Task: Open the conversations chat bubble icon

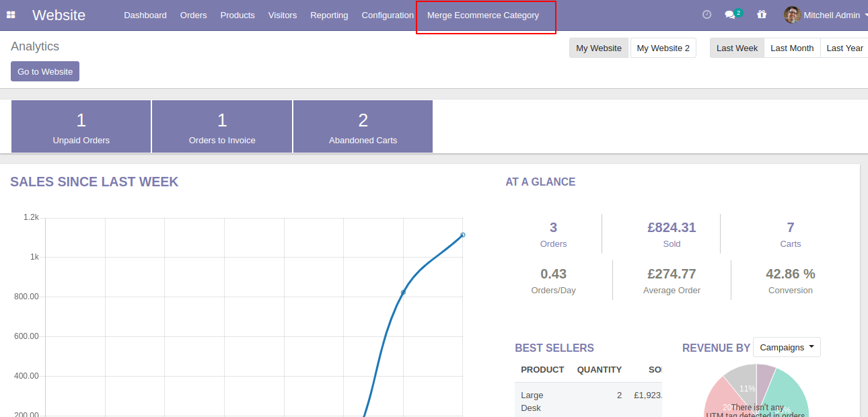Action: click(x=730, y=15)
